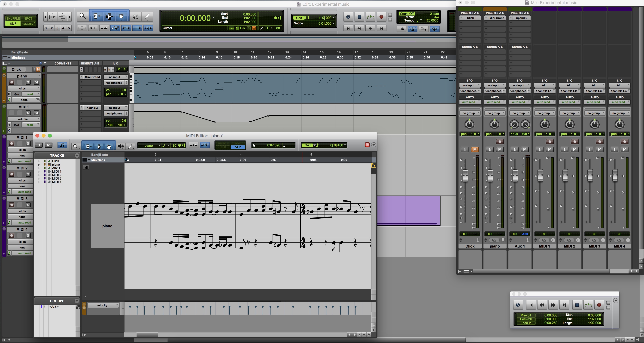
Task: Toggle the MIDI Merge button
Action: (x=423, y=29)
